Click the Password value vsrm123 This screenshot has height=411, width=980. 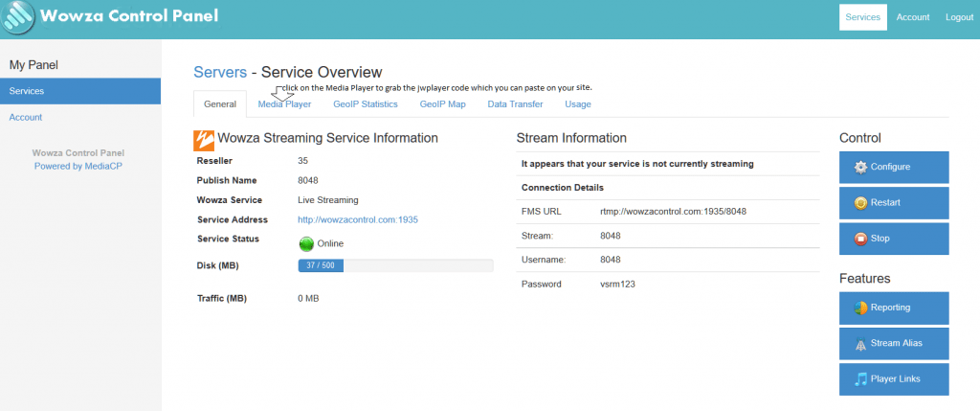(x=617, y=284)
